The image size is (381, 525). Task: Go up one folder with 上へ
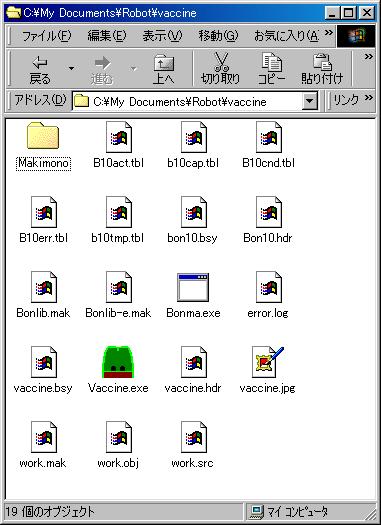(164, 69)
